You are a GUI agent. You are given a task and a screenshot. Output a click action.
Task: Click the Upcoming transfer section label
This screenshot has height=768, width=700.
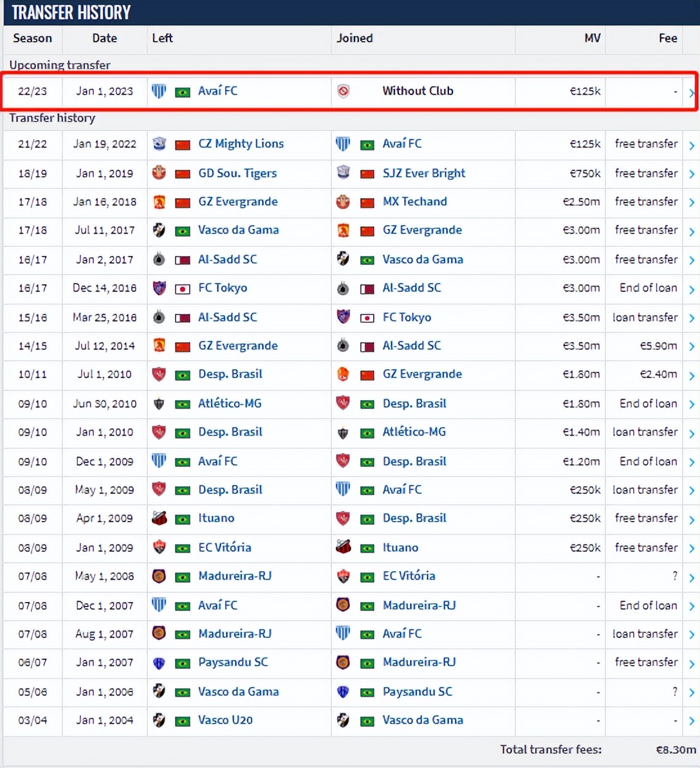tap(60, 65)
